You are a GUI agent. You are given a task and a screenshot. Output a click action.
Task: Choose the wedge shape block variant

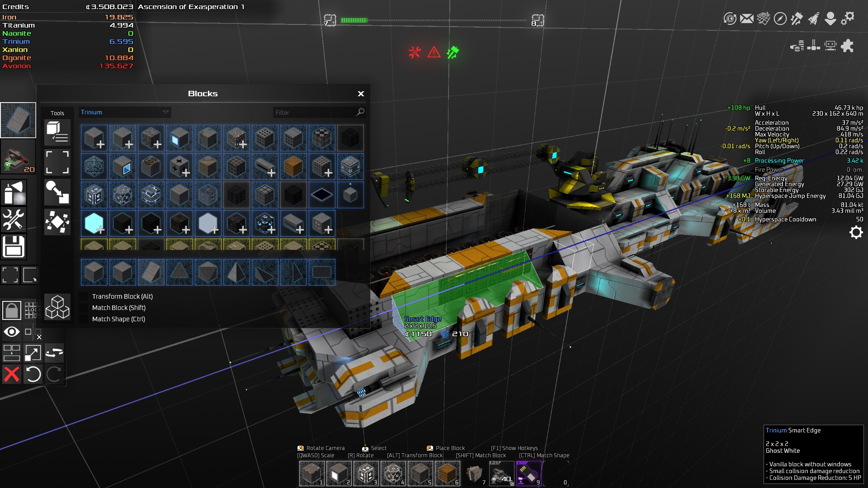(x=151, y=272)
